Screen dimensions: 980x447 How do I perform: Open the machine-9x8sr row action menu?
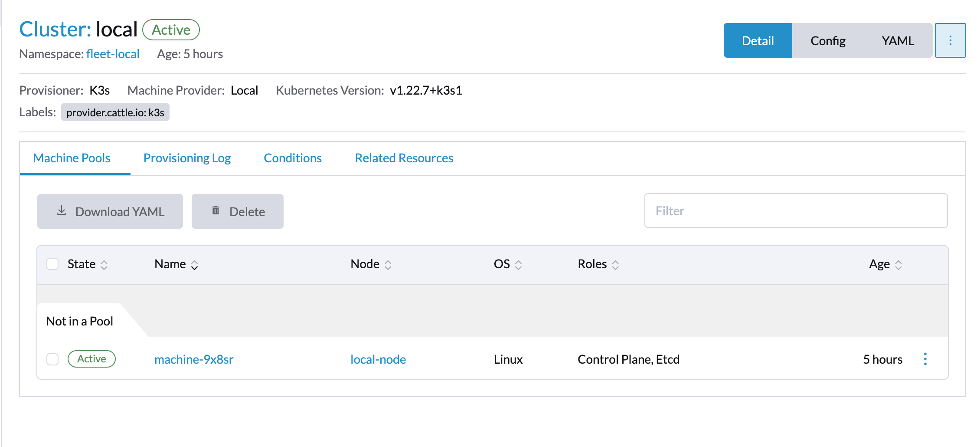tap(925, 359)
